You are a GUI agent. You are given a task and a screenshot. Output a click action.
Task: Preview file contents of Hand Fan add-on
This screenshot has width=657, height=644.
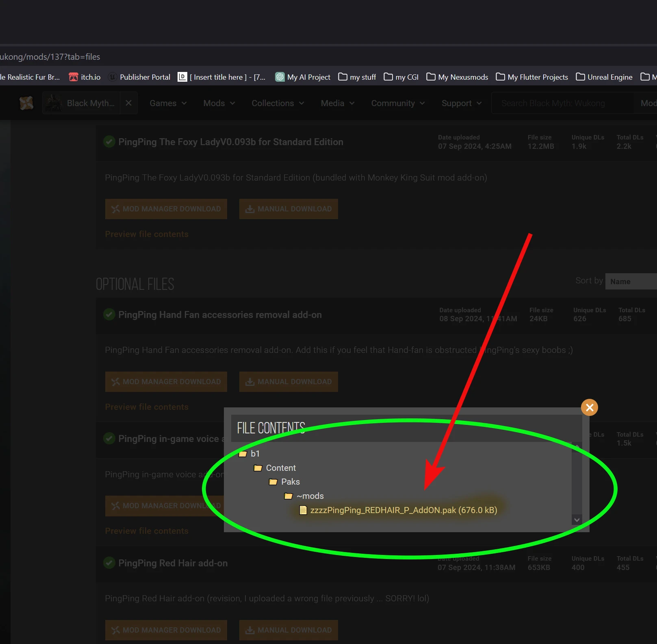147,407
